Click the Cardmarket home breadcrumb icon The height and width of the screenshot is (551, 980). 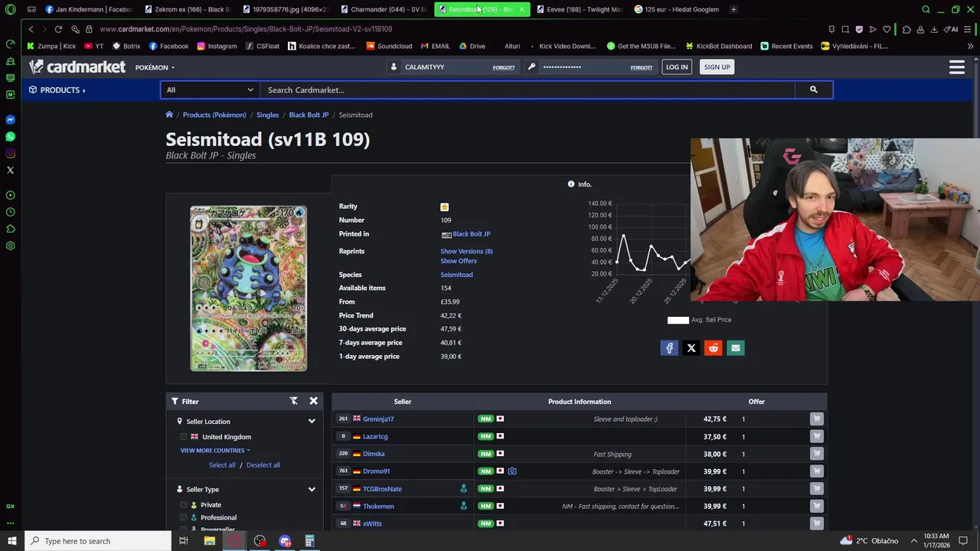(169, 115)
